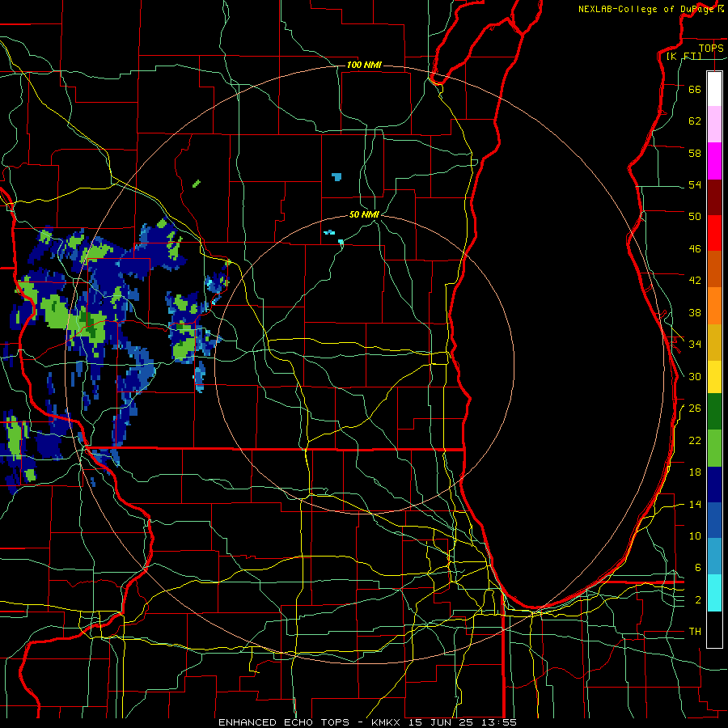Click the legend value "26"

click(x=695, y=408)
